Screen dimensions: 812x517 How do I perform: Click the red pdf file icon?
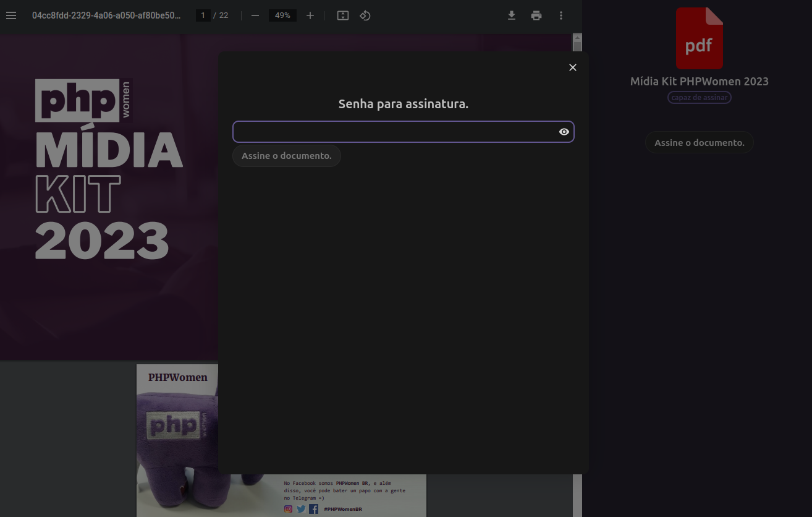(700, 38)
